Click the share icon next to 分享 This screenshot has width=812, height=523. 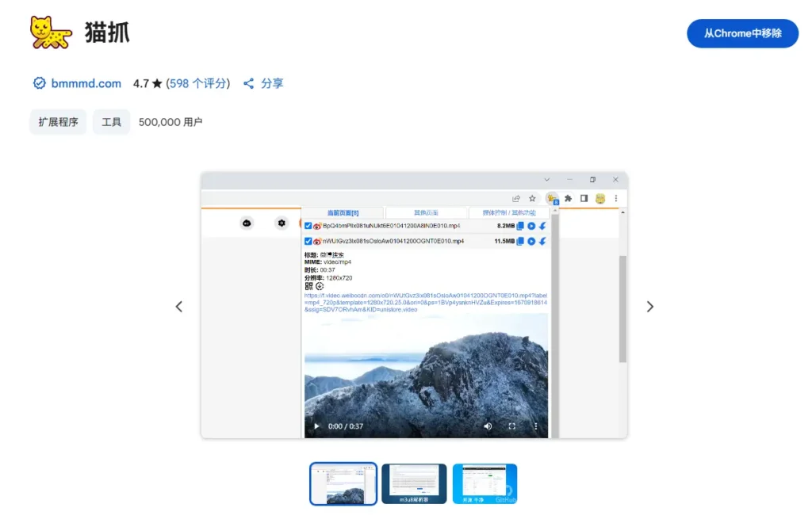coord(249,83)
